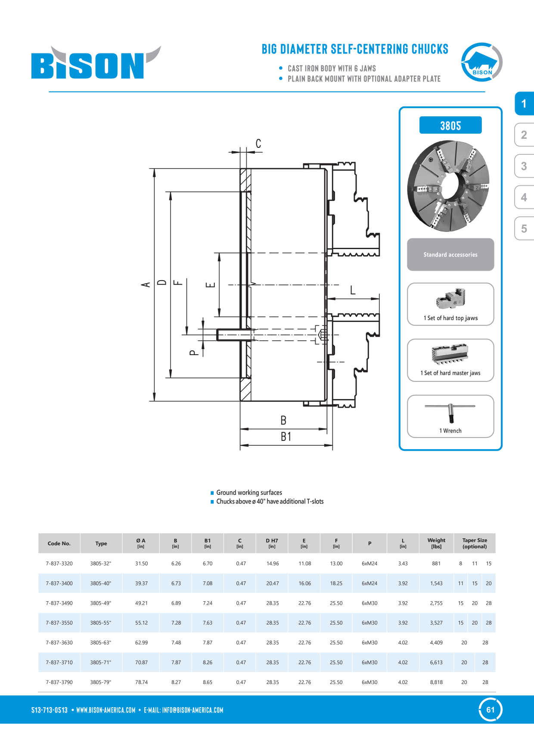Click the weight value 8,818
Viewport: 534px width, 756px height.
pyautogui.click(x=436, y=682)
